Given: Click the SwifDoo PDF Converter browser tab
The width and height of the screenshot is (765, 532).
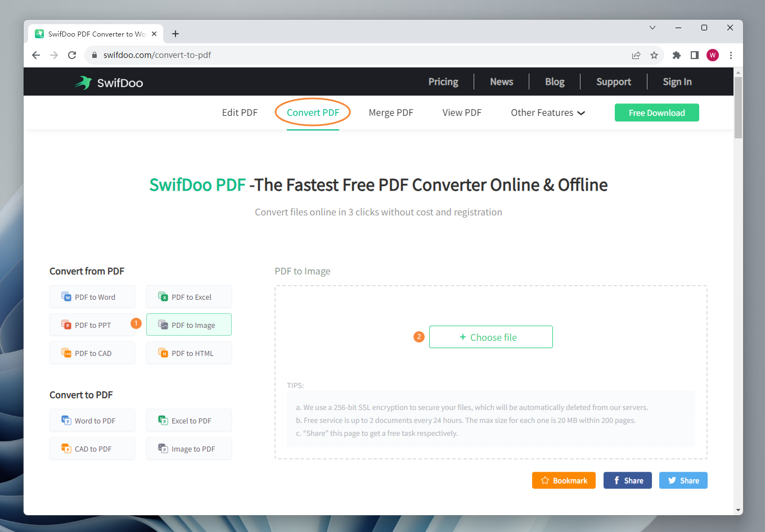Looking at the screenshot, I should tap(96, 34).
